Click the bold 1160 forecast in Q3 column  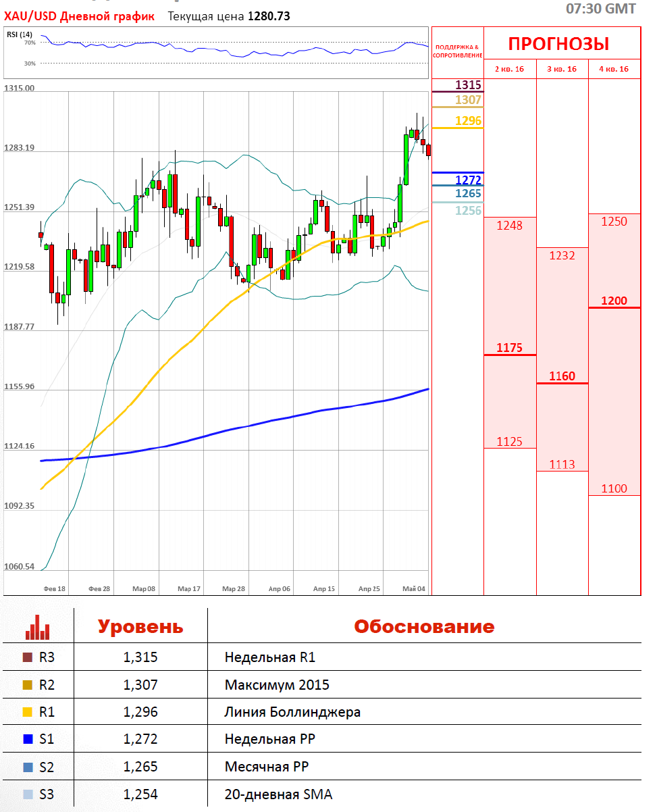[562, 376]
